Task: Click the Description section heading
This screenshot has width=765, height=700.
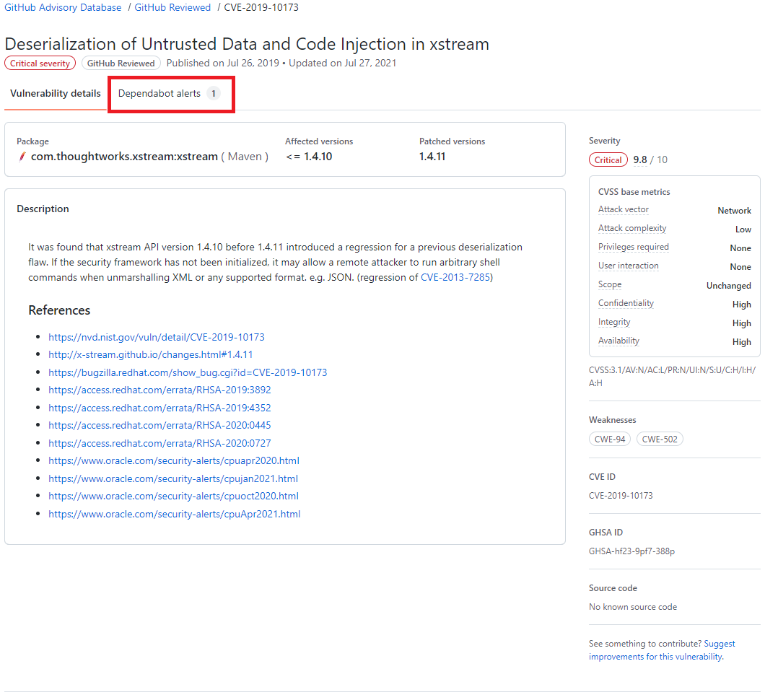Action: (43, 209)
